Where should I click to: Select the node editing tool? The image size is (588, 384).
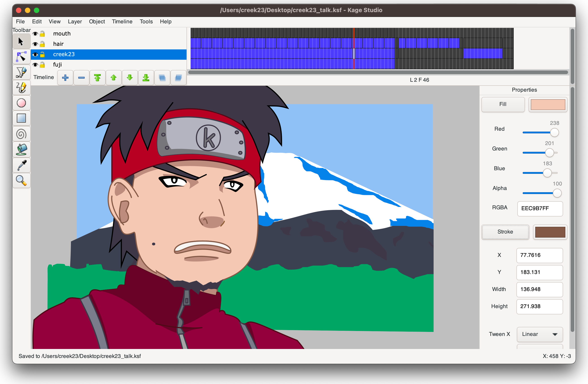pos(21,56)
